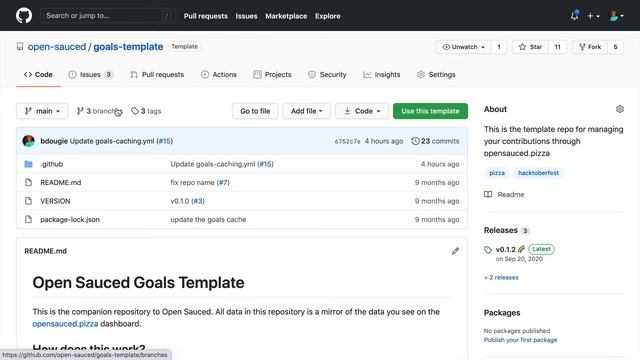Click the README.md file icon

(28, 182)
